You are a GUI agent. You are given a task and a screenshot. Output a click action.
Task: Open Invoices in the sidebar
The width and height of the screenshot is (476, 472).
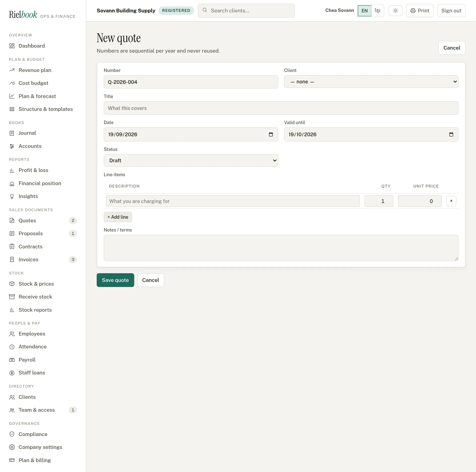[43, 260]
